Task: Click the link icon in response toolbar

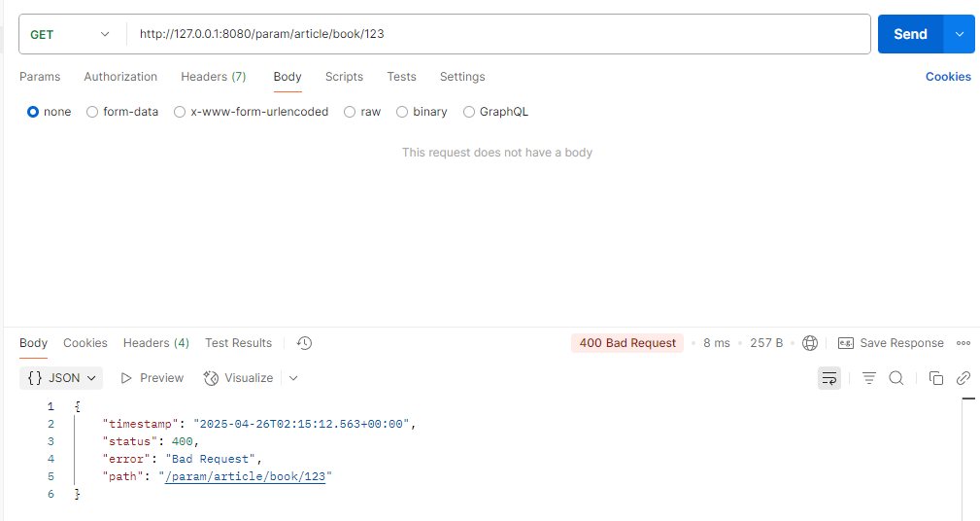Action: pyautogui.click(x=963, y=378)
